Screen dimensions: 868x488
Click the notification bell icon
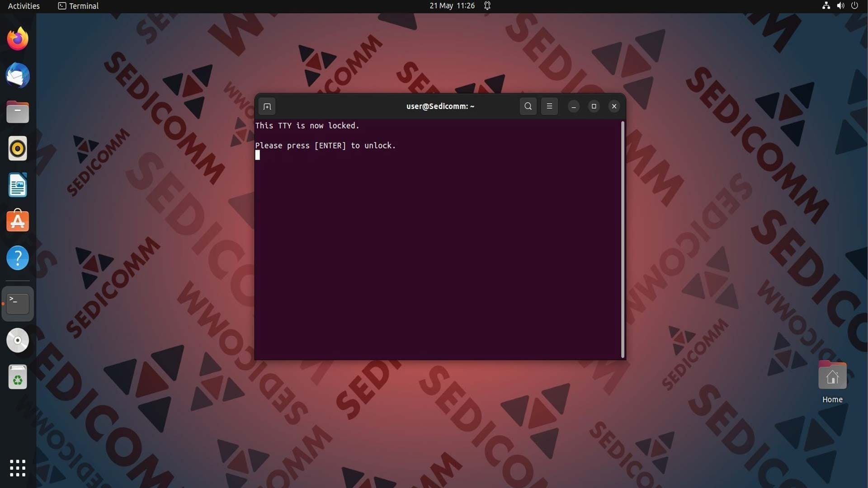(487, 6)
